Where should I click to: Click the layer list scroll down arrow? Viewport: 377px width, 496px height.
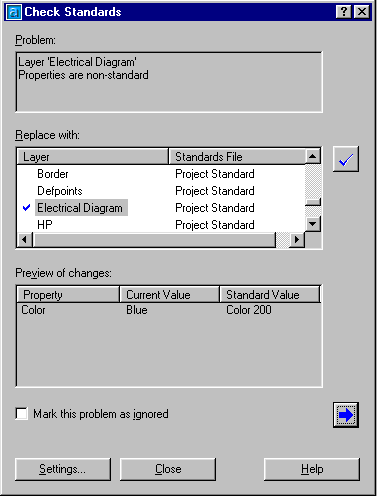click(x=313, y=224)
